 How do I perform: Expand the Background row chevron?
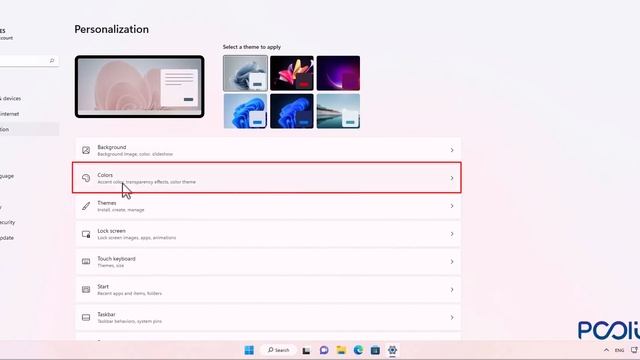[452, 150]
